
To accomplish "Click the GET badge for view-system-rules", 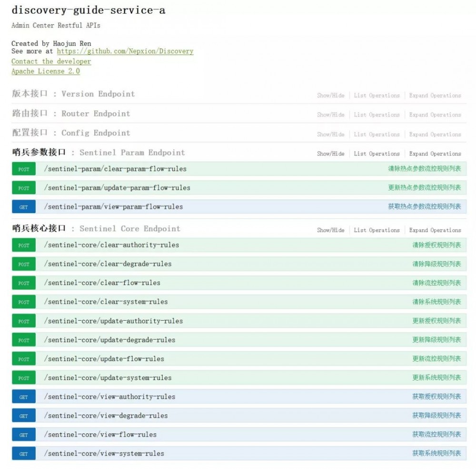I will (23, 453).
